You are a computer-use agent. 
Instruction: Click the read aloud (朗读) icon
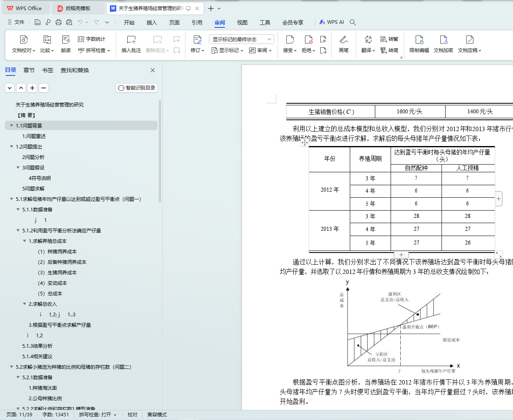[66, 40]
